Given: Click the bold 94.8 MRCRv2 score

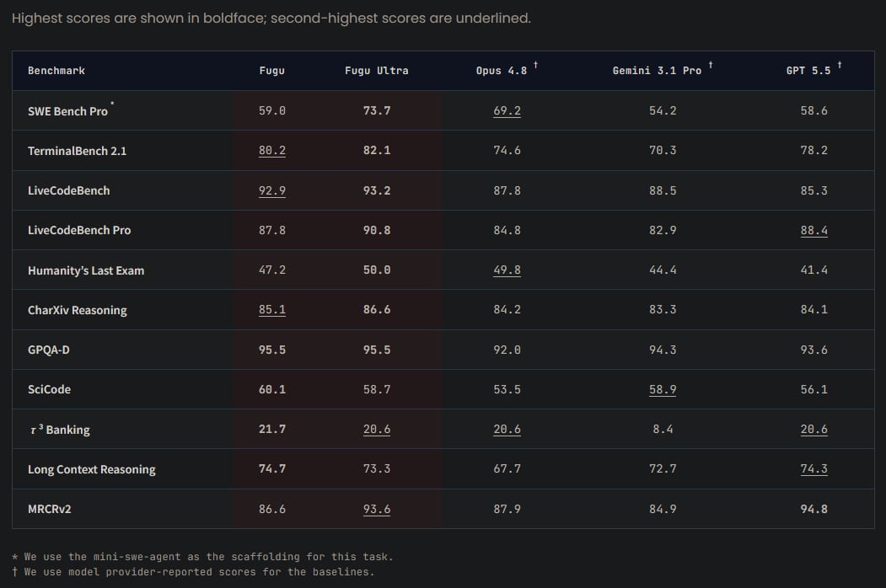Looking at the screenshot, I should click(x=814, y=509).
